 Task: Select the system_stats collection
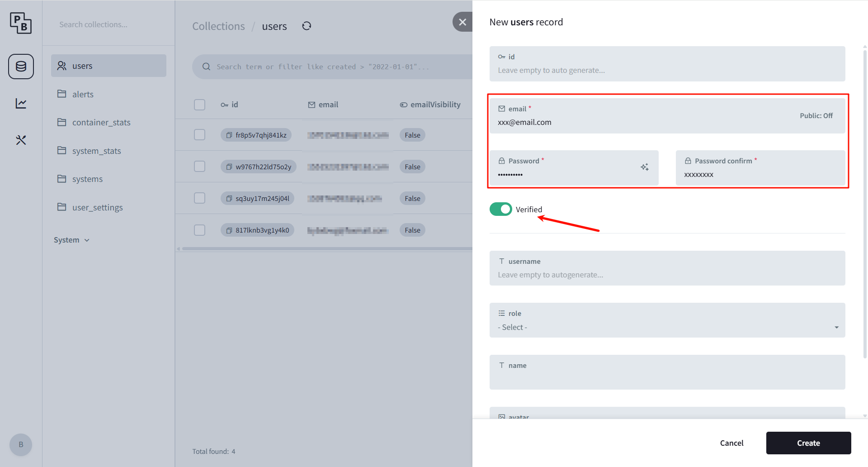point(108,151)
